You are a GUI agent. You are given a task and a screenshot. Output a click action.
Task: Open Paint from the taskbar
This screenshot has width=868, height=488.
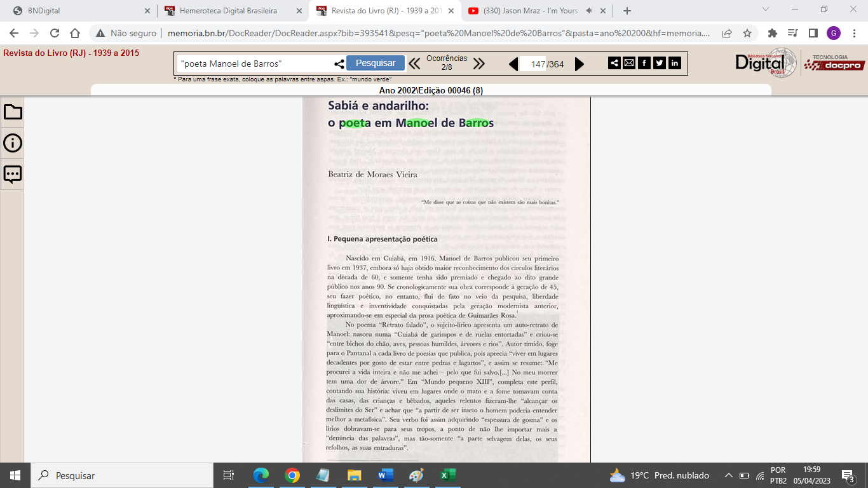coord(417,475)
